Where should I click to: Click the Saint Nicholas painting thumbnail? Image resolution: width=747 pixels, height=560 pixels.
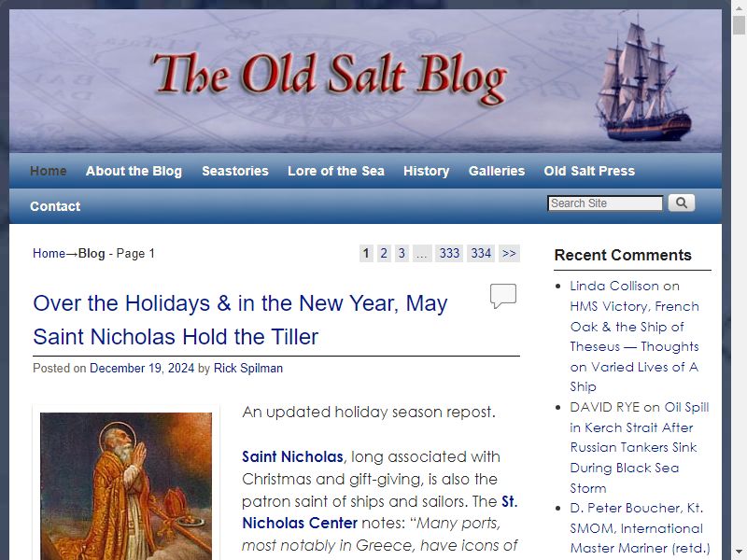tap(126, 485)
